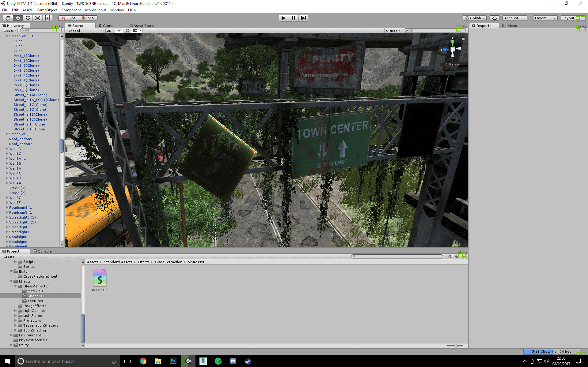This screenshot has width=588, height=367.
Task: Click search by type icon in Project
Action: [450, 257]
